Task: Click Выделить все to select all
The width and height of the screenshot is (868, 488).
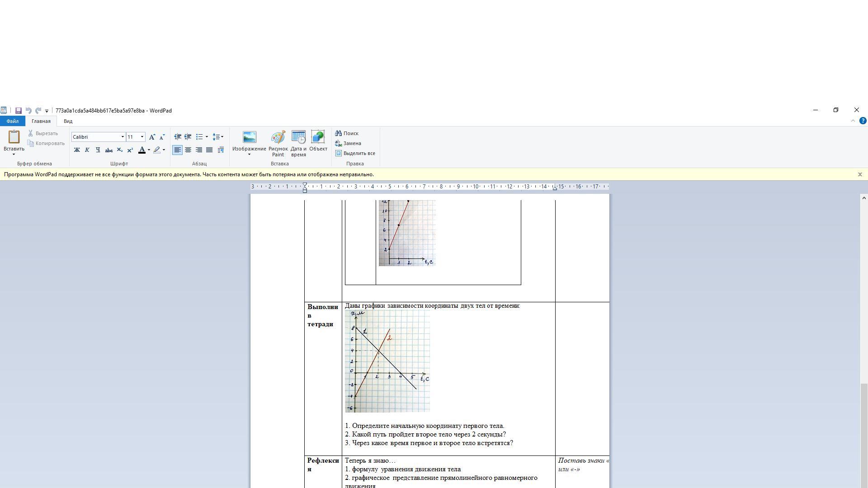Action: coord(355,153)
